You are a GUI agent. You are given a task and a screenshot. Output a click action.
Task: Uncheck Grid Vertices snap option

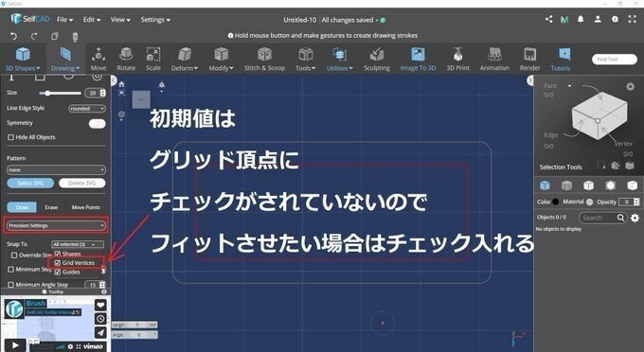(x=58, y=263)
